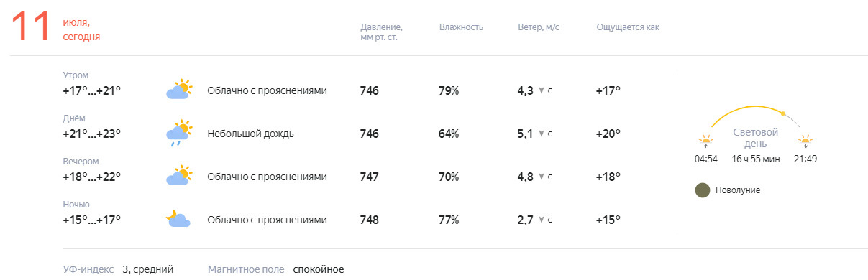
Task: Click the Утром temperature range +17°...+21°
Action: 92,90
